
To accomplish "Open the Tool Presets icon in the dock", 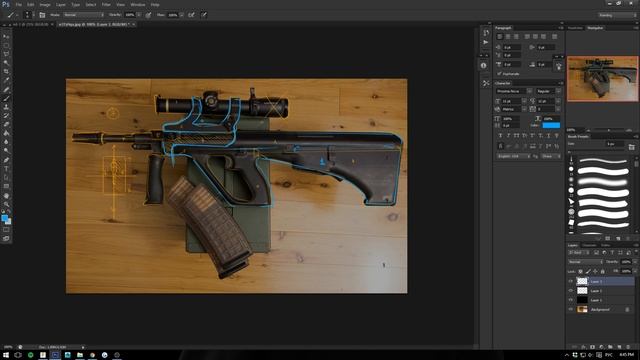I will pyautogui.click(x=486, y=83).
